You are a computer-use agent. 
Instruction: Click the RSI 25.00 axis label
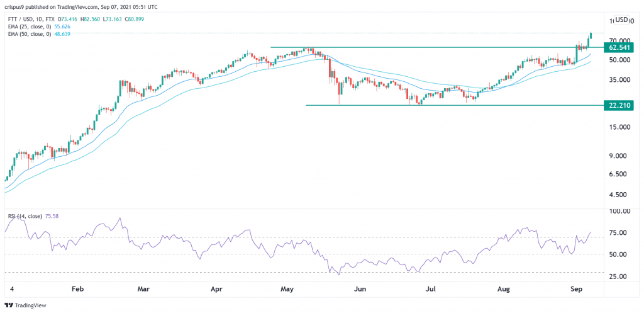[x=619, y=276]
